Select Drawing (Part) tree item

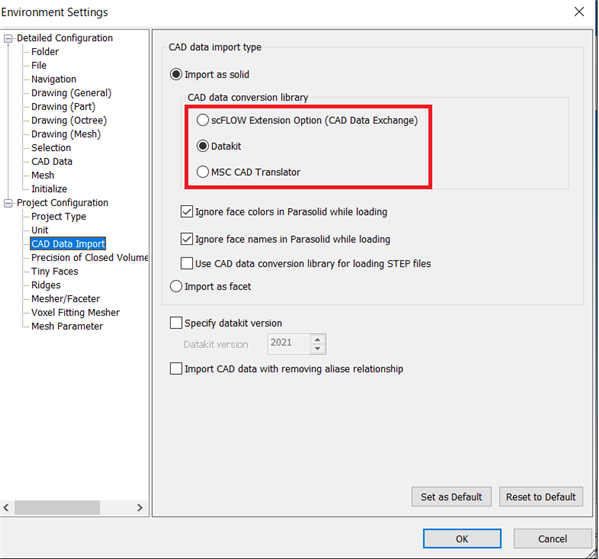tap(63, 107)
